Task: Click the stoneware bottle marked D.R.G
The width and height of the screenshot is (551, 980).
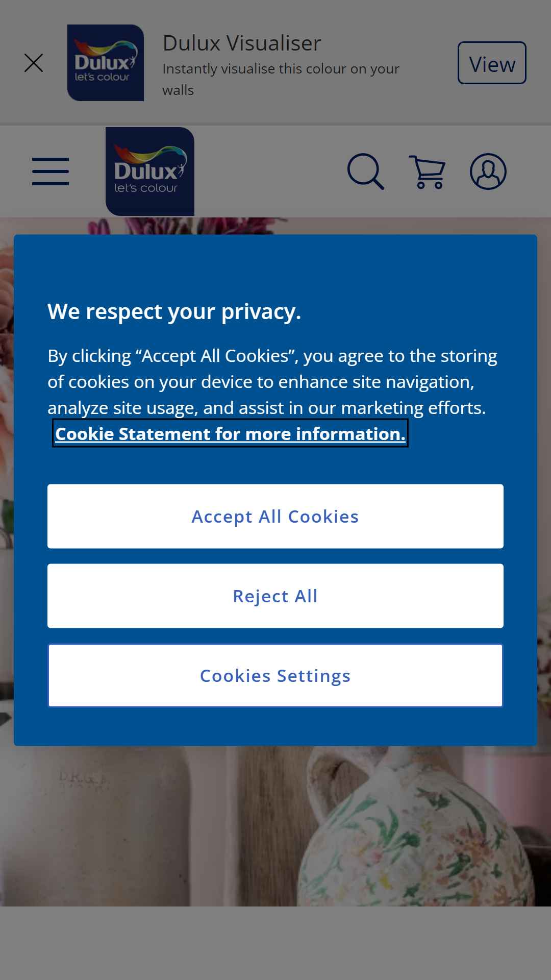Action: point(94,827)
